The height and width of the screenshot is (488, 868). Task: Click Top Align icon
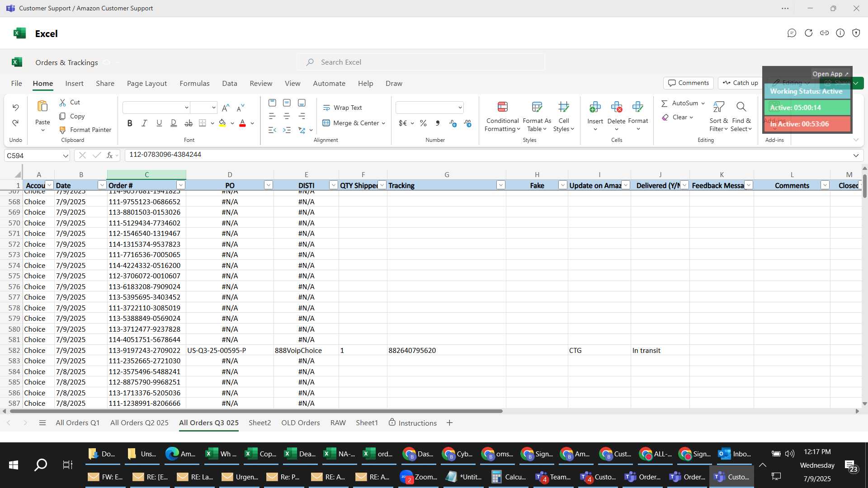(x=272, y=103)
